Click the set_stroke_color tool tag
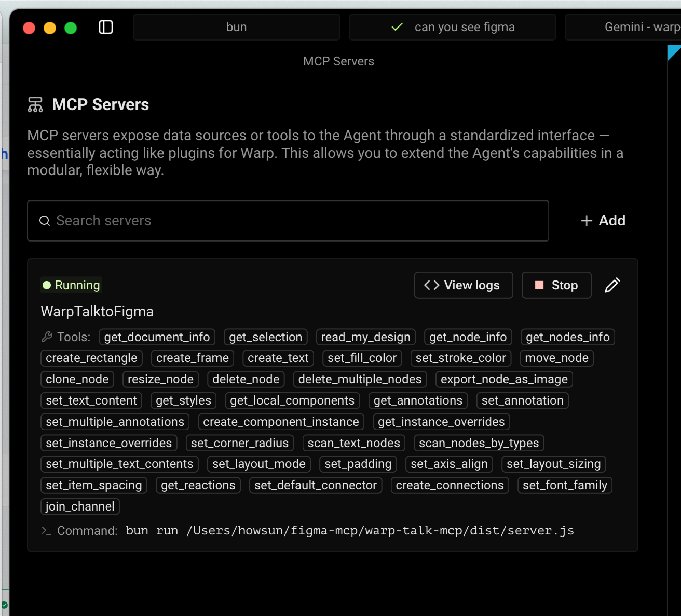The image size is (681, 616). coord(461,358)
